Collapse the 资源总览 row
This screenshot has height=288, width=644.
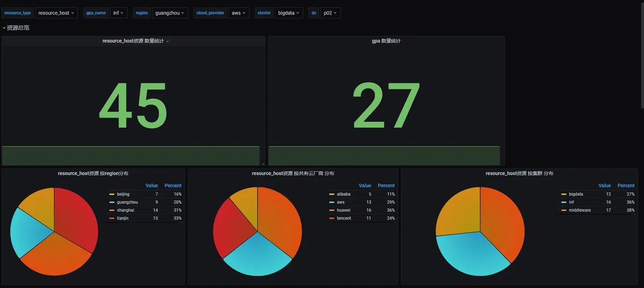pos(16,27)
